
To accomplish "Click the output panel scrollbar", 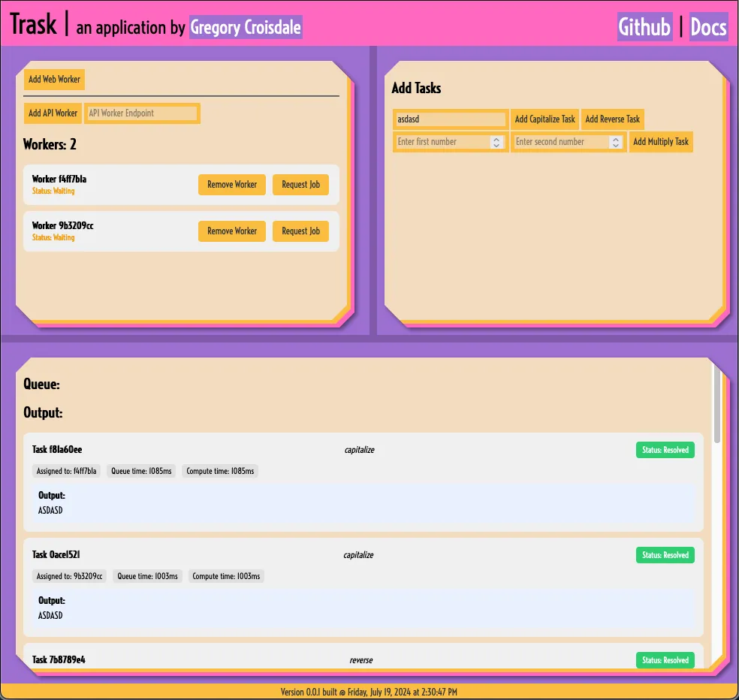I will click(x=716, y=406).
